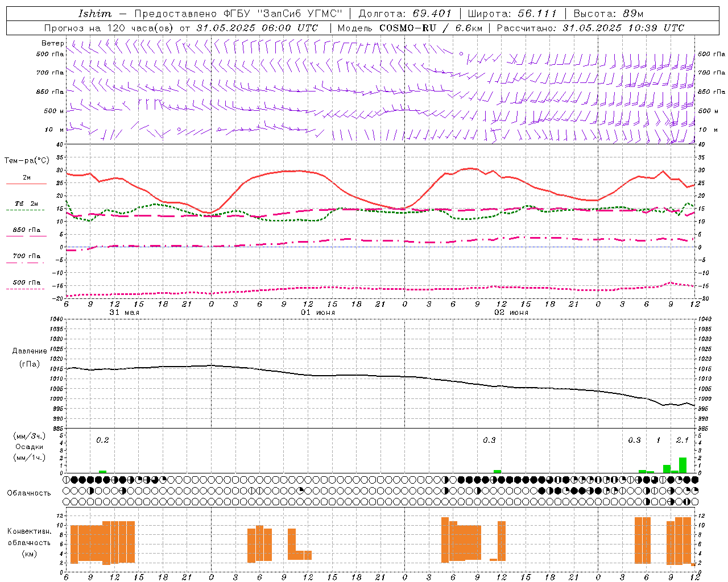Click the 'Конвективн.' convective cloud label
Screen dimensions: 728x582
(30, 531)
